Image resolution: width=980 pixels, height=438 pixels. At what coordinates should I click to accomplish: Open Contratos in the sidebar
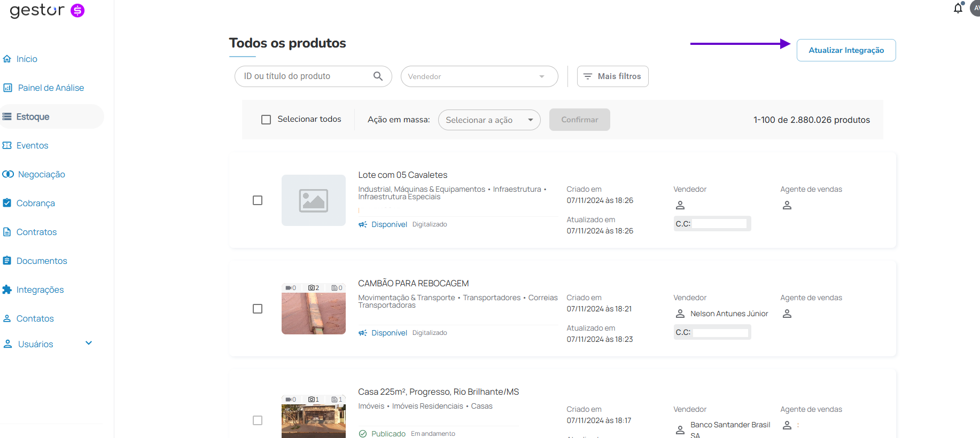(x=36, y=232)
